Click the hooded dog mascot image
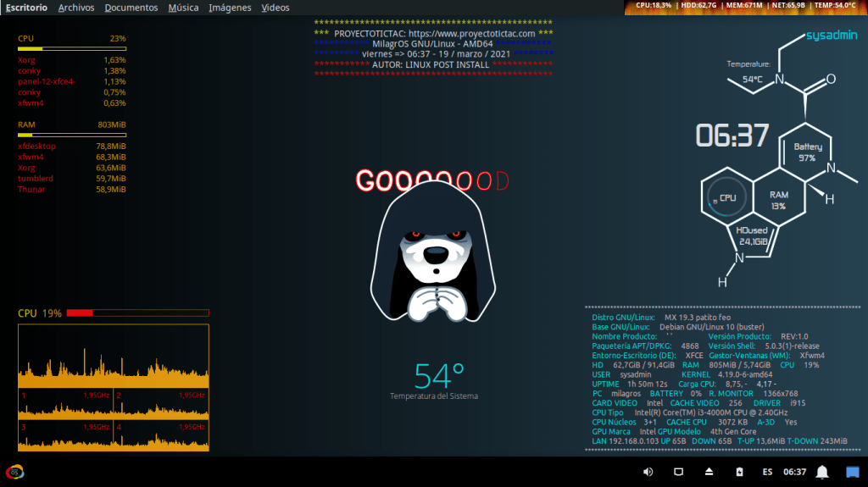 (433, 258)
